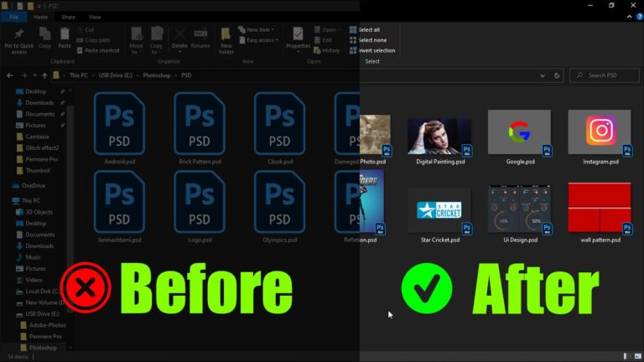
Task: Select Ui Design.psd thumbnail
Action: click(x=520, y=209)
